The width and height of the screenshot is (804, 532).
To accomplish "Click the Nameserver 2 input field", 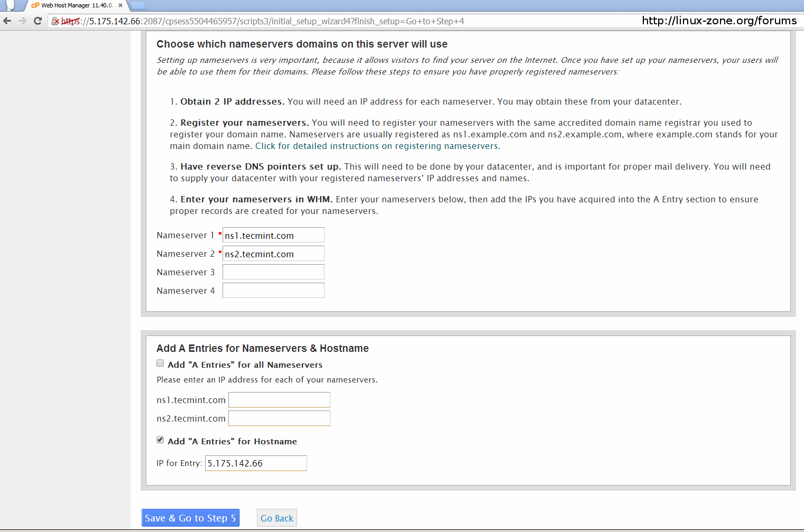I will tap(273, 254).
